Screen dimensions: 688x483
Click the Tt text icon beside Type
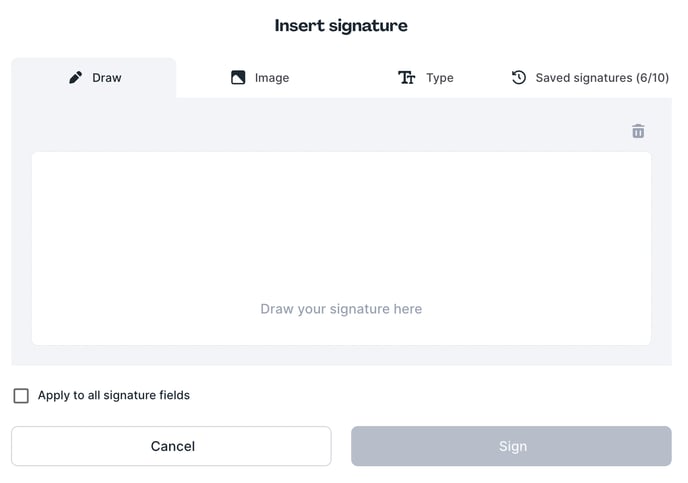point(406,78)
